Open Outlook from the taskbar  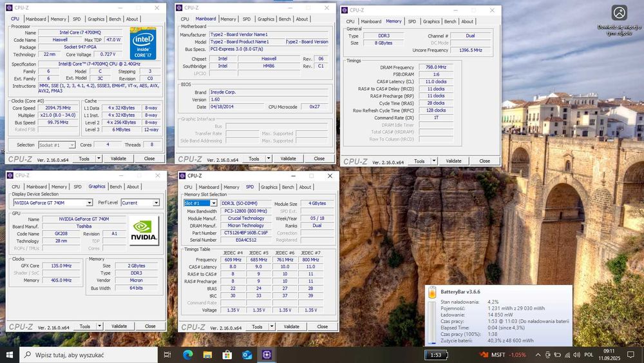point(247,355)
